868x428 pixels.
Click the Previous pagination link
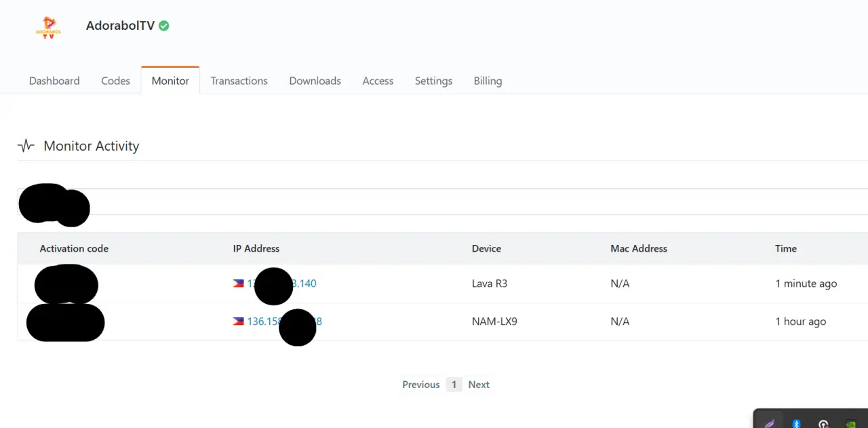coord(421,385)
